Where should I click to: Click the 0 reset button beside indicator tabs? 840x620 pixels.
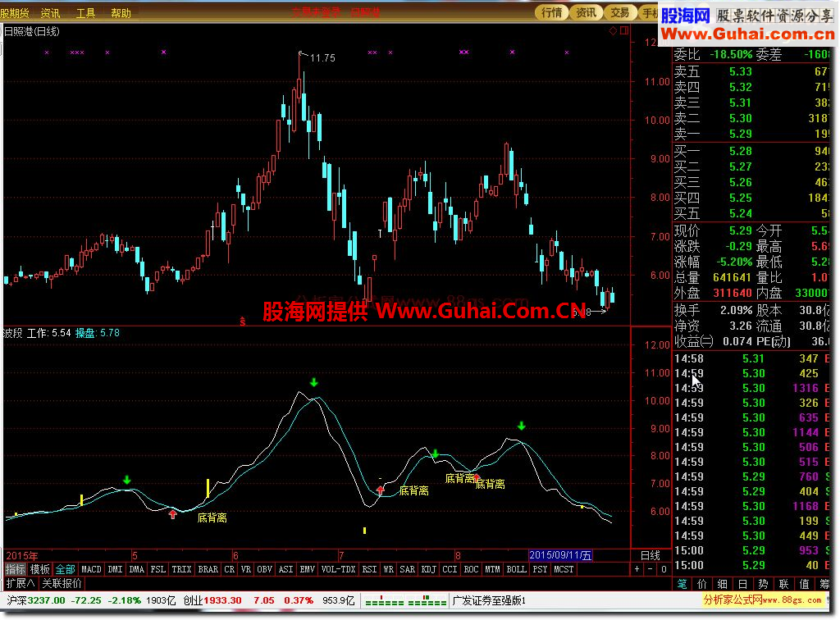664,569
